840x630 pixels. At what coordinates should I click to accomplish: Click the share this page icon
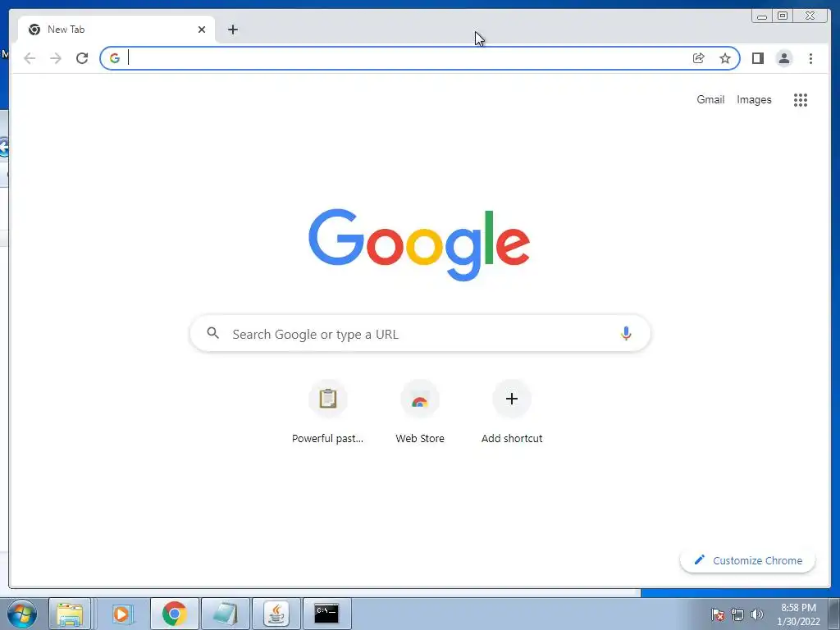tap(699, 58)
